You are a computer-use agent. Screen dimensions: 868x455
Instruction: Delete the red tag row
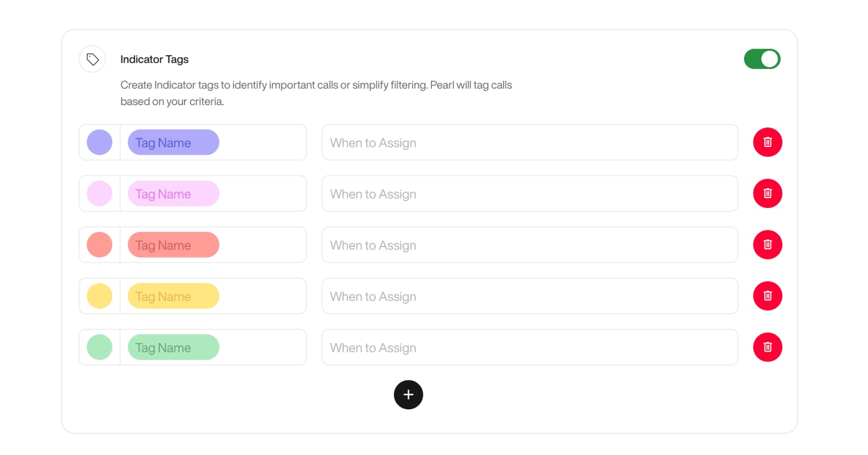pyautogui.click(x=767, y=244)
